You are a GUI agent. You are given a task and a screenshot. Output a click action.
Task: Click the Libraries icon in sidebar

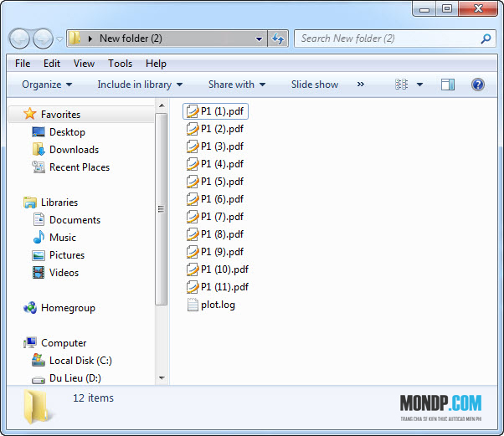pos(30,203)
